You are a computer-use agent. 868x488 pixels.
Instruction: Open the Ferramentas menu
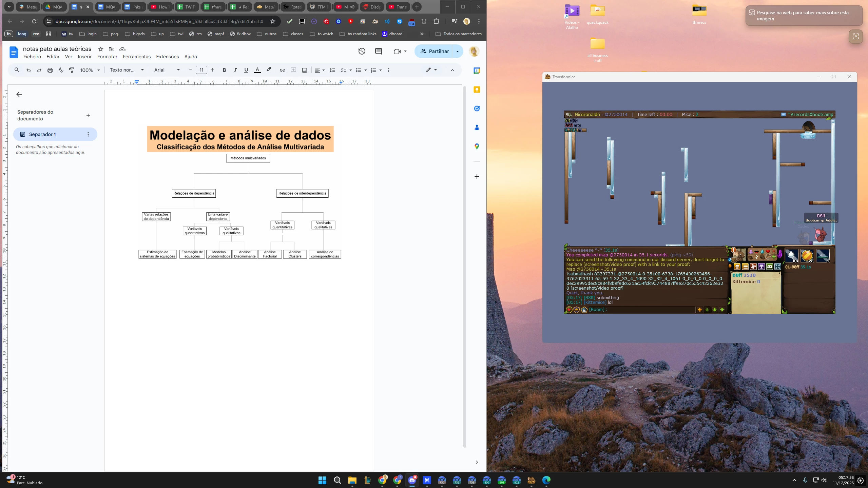(x=137, y=57)
